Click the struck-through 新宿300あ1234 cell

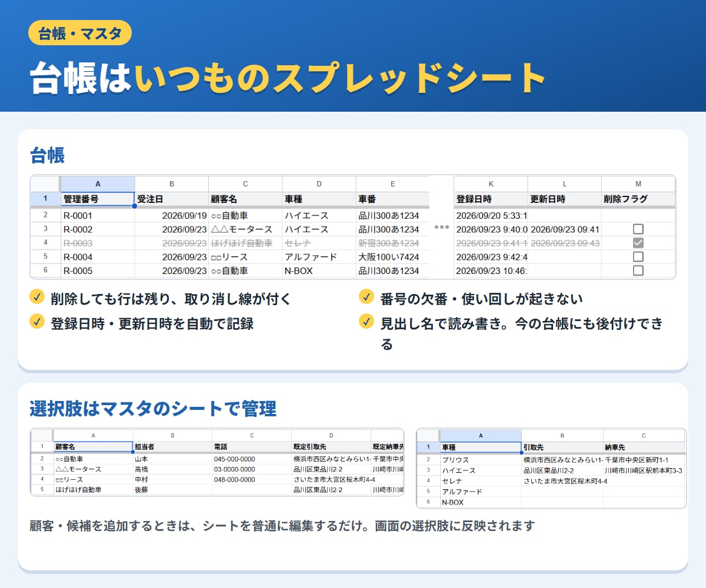tap(392, 243)
